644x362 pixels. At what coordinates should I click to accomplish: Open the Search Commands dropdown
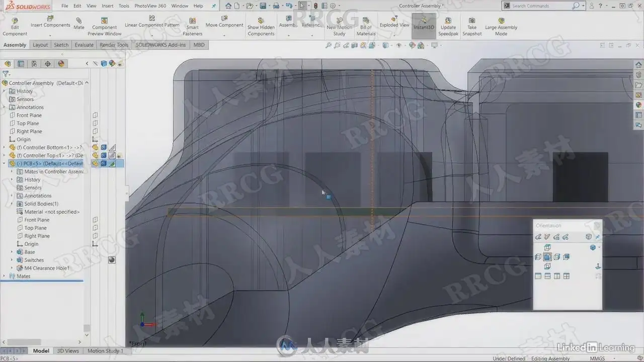(x=583, y=6)
